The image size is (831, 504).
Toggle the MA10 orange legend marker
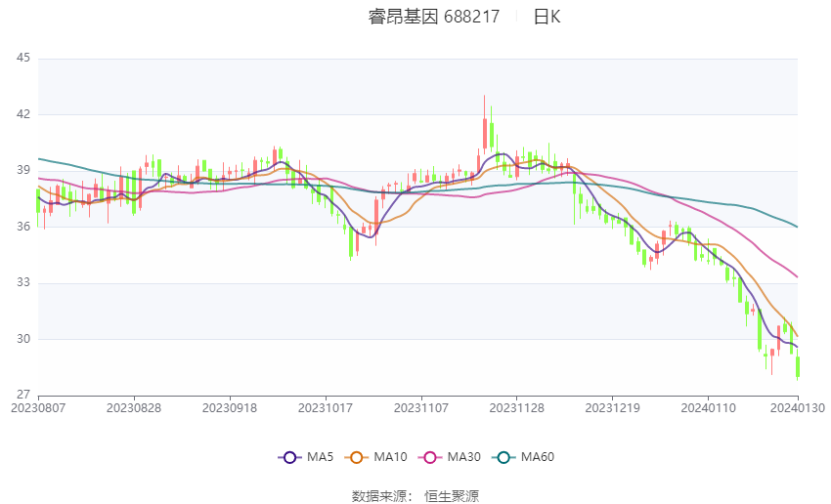[x=356, y=457]
